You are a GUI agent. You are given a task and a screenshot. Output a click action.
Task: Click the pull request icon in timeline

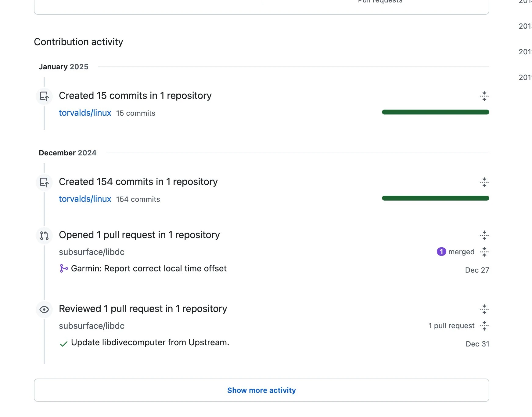(44, 236)
